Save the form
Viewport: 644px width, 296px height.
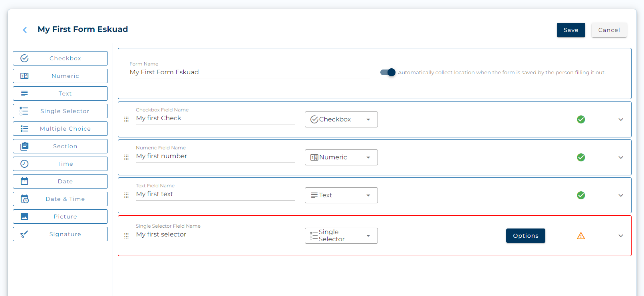coord(570,30)
